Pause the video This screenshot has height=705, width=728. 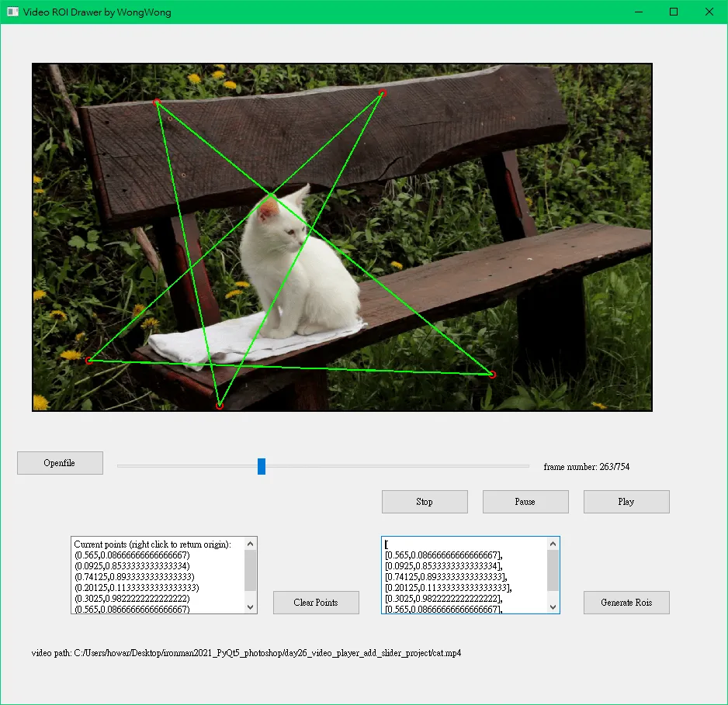[x=525, y=502]
